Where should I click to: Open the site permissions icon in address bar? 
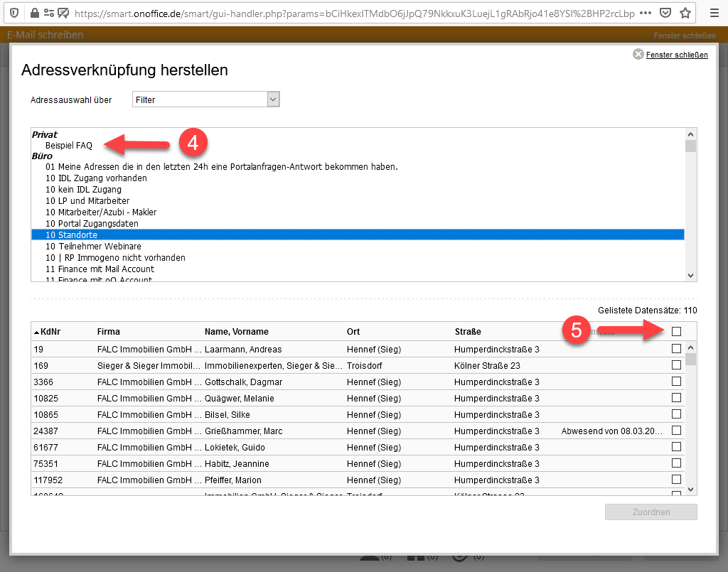coord(49,13)
